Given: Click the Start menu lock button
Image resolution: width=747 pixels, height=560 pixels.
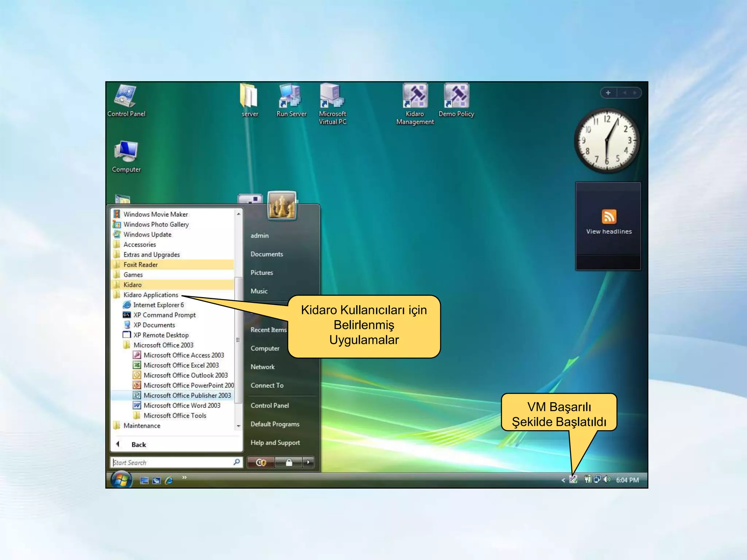Looking at the screenshot, I should point(289,462).
